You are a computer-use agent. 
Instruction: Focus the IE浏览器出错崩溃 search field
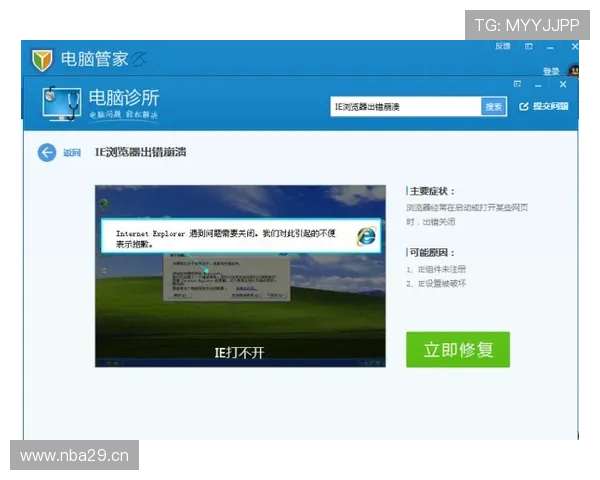point(406,107)
